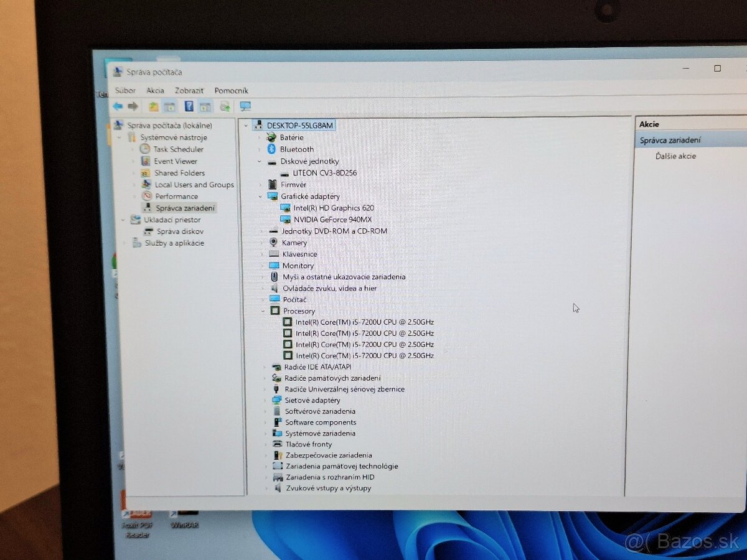Open the Pomocník menu
The width and height of the screenshot is (747, 560).
click(x=231, y=91)
